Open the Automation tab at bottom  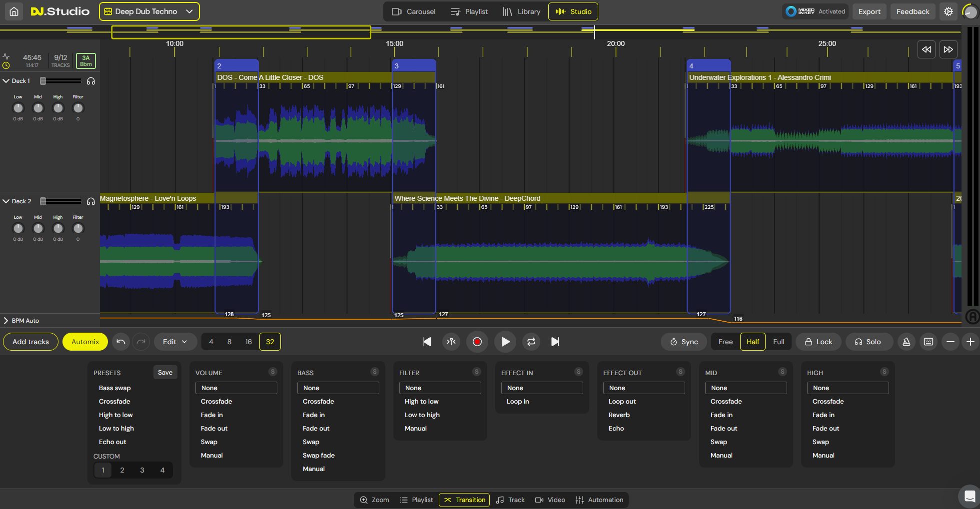(599, 500)
